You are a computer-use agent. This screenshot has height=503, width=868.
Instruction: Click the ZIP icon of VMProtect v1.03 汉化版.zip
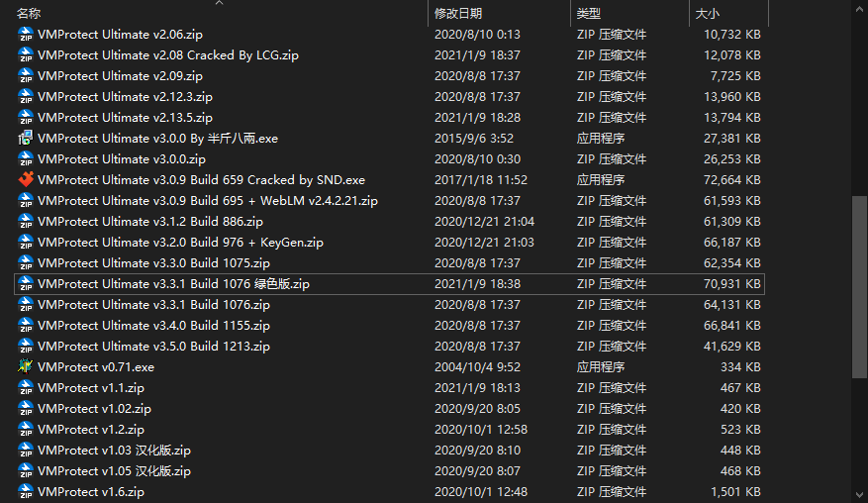(x=26, y=451)
